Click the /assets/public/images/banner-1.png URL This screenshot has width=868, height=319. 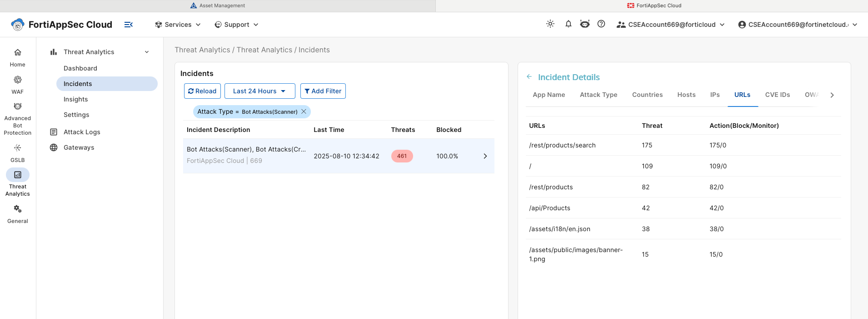coord(576,254)
